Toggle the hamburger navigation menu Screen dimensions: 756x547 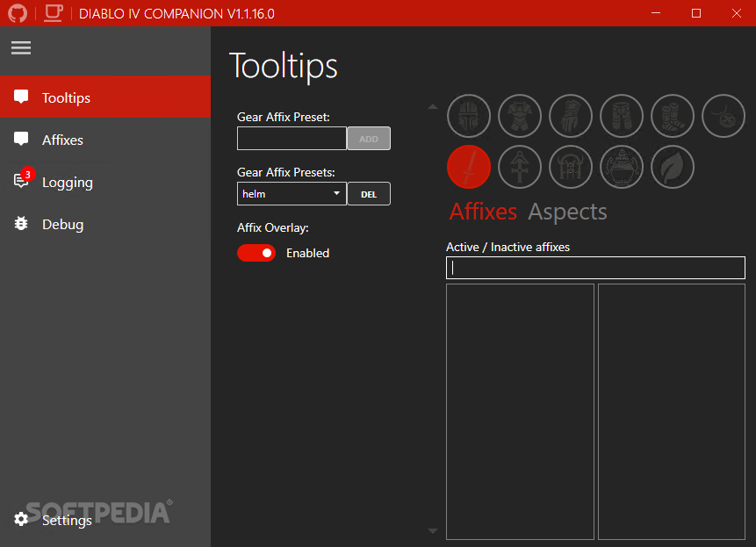pyautogui.click(x=21, y=47)
